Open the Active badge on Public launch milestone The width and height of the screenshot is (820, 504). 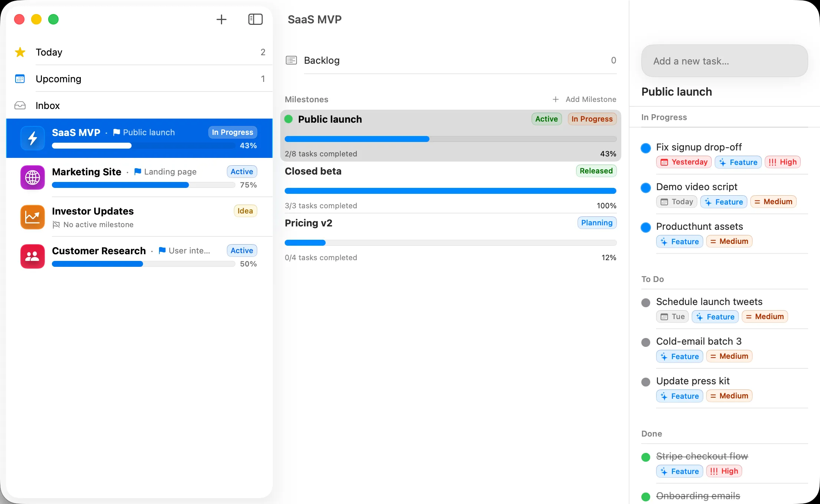click(x=546, y=119)
